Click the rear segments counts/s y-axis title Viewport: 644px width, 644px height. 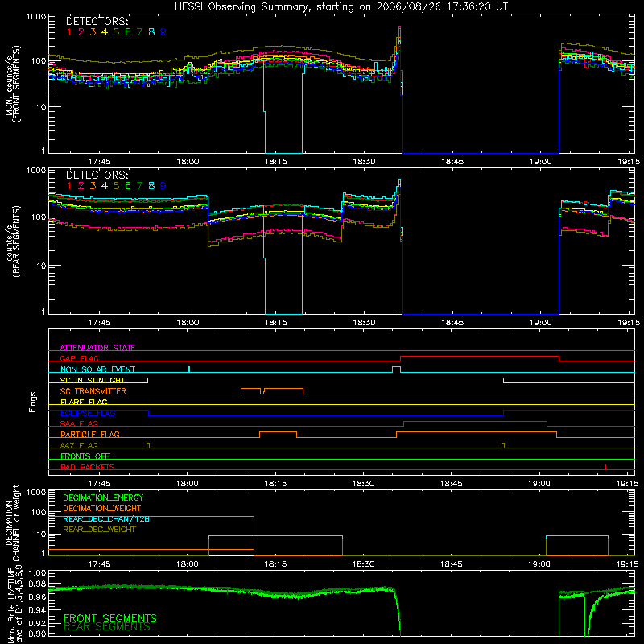pyautogui.click(x=12, y=242)
